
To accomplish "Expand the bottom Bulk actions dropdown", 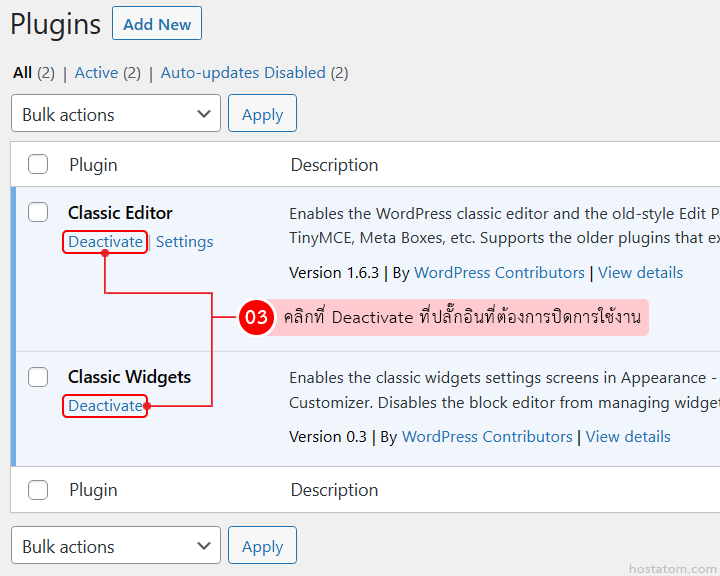I will tap(116, 546).
